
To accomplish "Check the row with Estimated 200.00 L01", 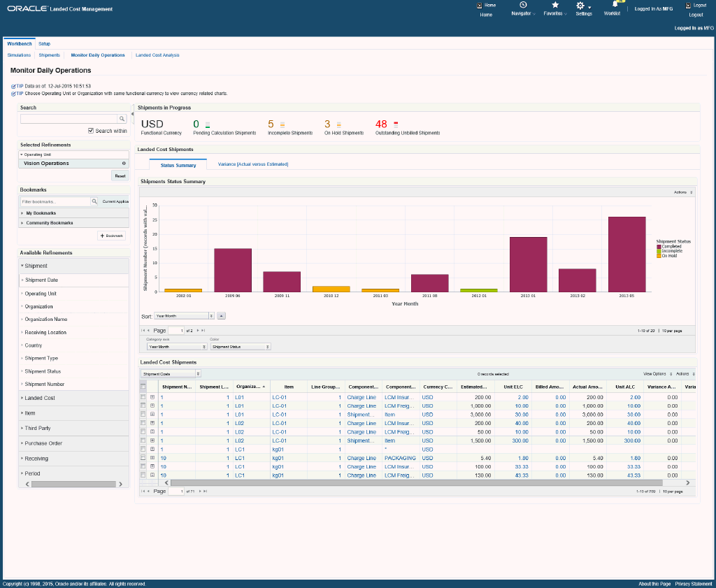I will tap(143, 396).
